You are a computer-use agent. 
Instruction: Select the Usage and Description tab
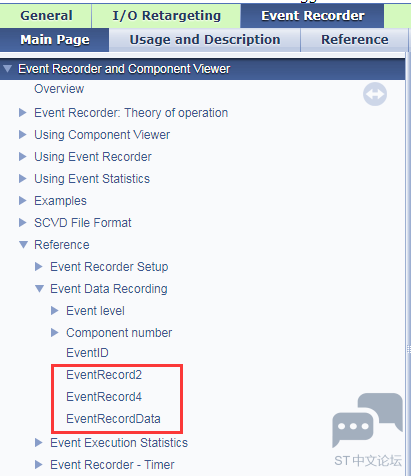205,40
